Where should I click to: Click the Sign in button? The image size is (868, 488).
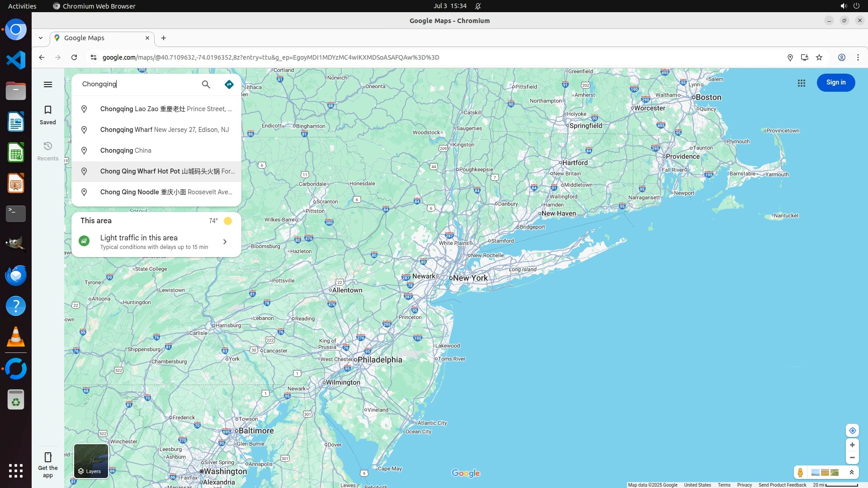(835, 83)
